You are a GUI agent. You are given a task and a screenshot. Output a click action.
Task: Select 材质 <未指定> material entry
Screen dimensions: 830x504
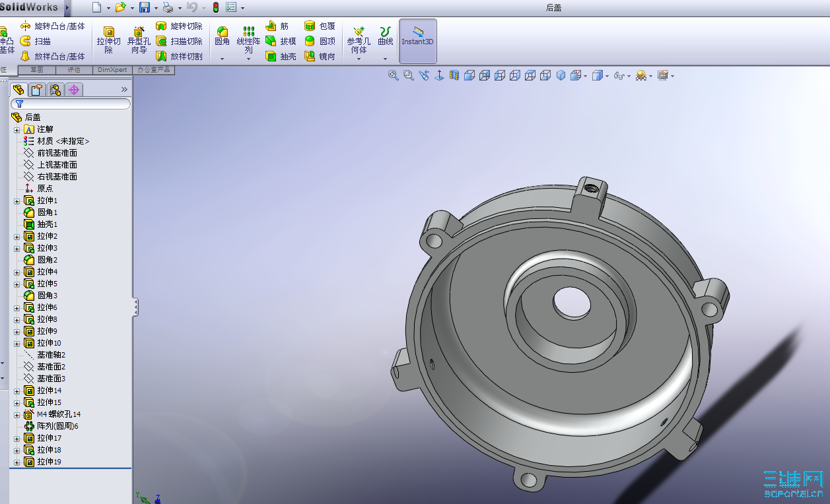[x=57, y=141]
